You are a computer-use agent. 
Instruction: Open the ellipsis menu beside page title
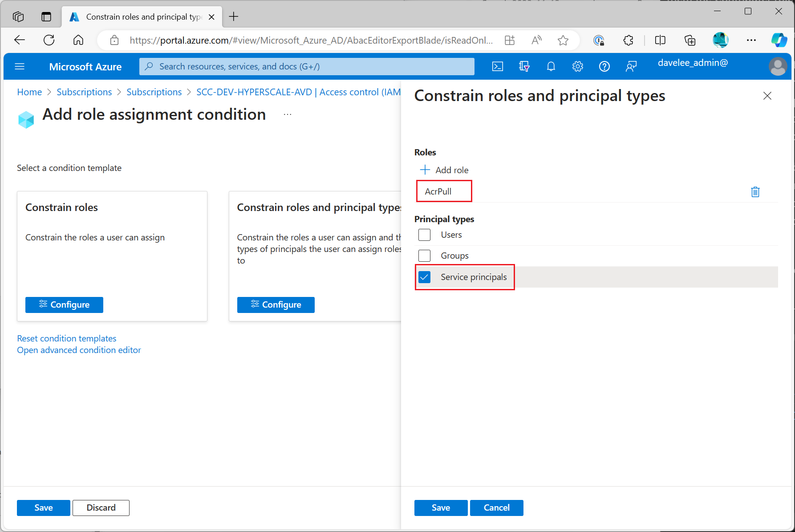[x=288, y=115]
